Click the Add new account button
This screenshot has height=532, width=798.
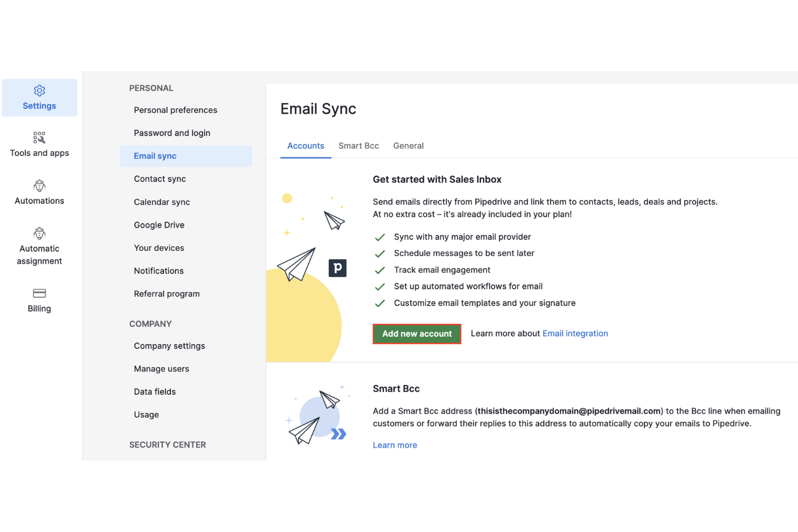click(417, 334)
